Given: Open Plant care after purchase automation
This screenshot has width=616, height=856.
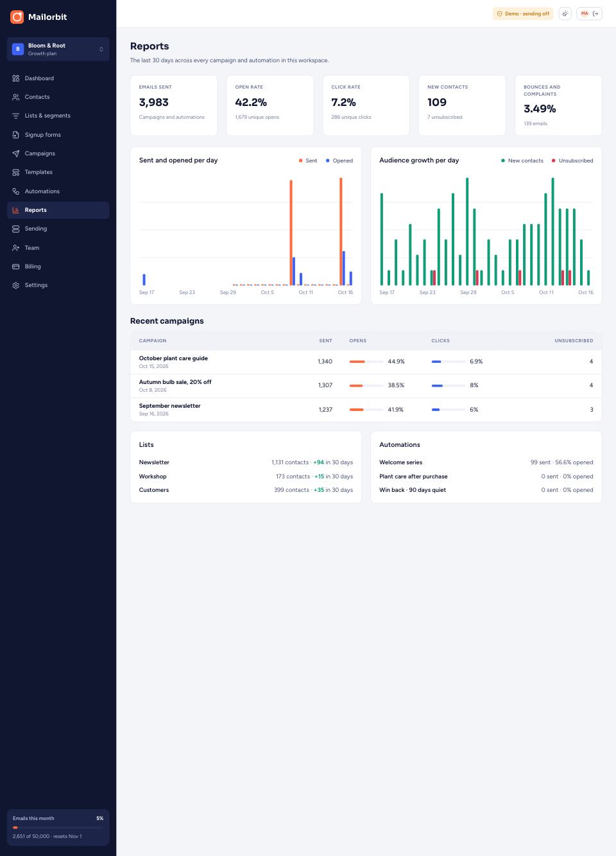Looking at the screenshot, I should [x=486, y=476].
